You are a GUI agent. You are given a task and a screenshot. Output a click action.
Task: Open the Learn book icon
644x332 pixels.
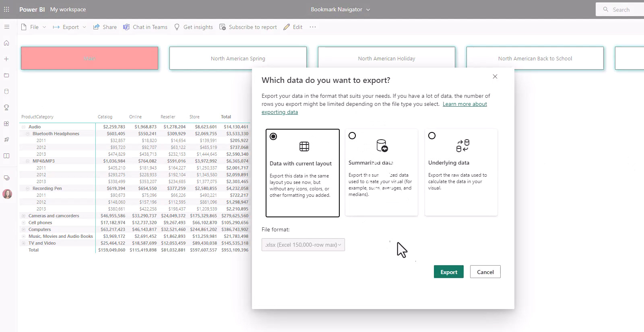coord(6,156)
